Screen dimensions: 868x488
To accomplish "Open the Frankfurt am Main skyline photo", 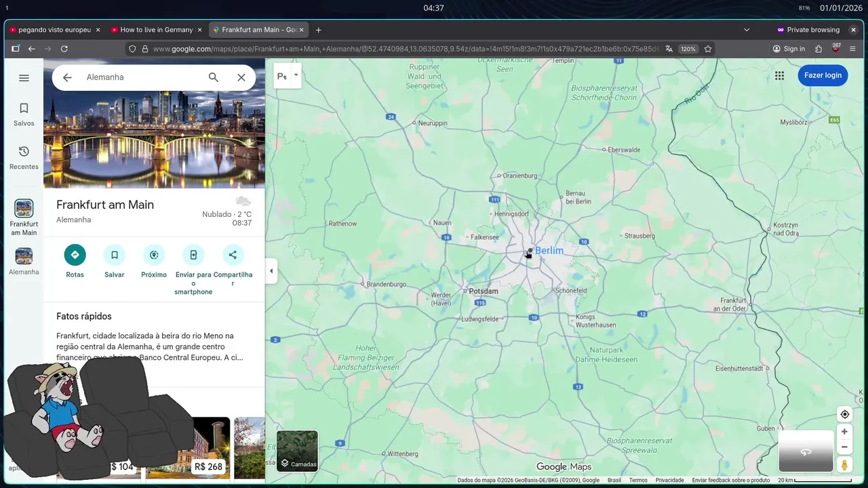I will [154, 140].
